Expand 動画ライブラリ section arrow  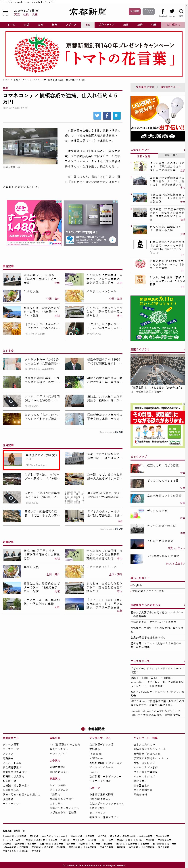(184, 349)
